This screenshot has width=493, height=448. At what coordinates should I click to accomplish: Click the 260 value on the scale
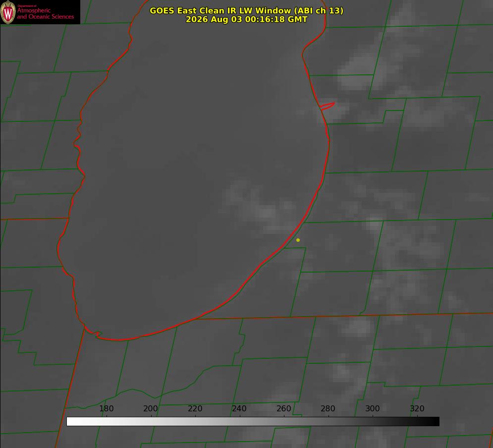(283, 408)
